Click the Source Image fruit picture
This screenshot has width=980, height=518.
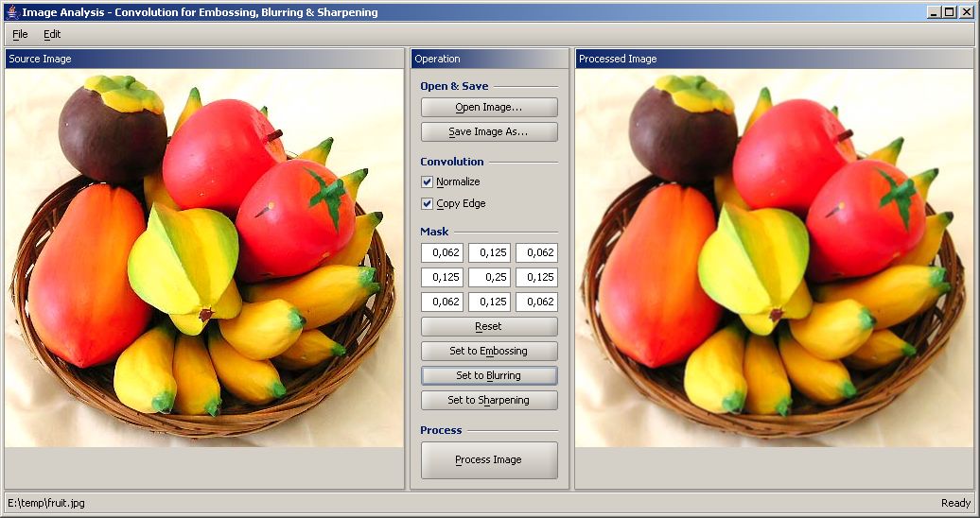pyautogui.click(x=203, y=257)
